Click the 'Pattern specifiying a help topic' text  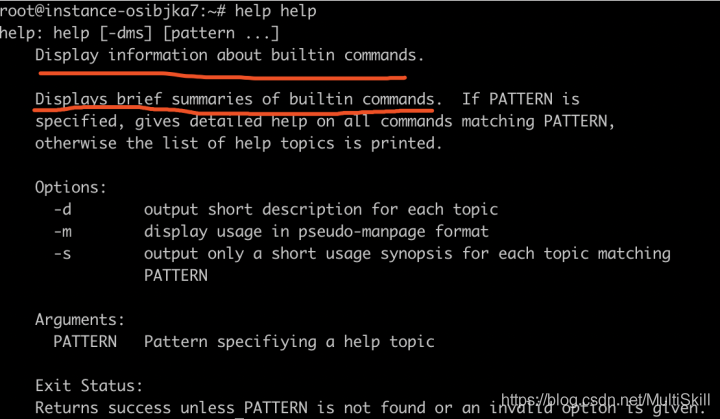(289, 342)
